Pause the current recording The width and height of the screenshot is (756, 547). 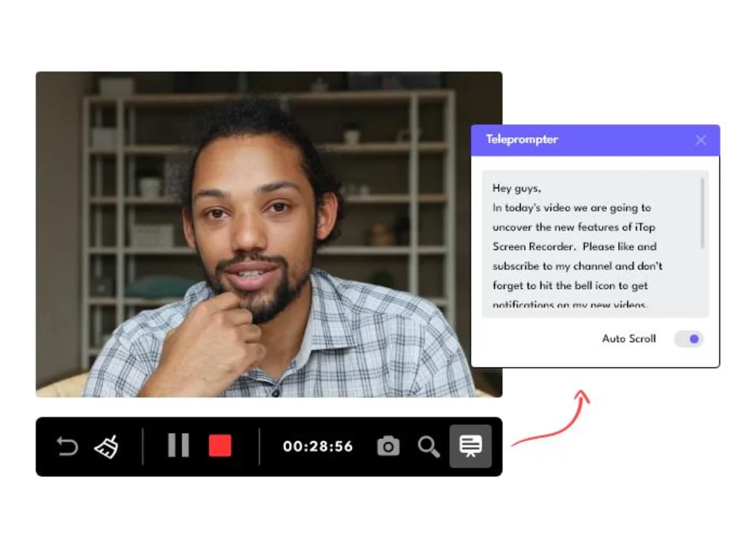(178, 445)
